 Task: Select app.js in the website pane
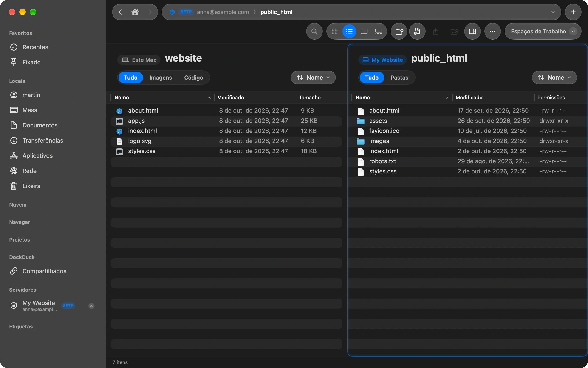click(226, 121)
